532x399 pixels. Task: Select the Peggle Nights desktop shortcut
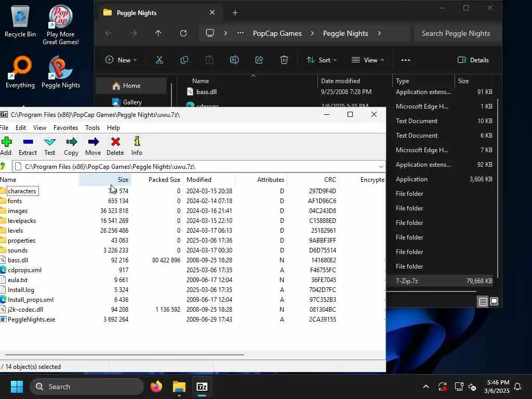(x=60, y=72)
